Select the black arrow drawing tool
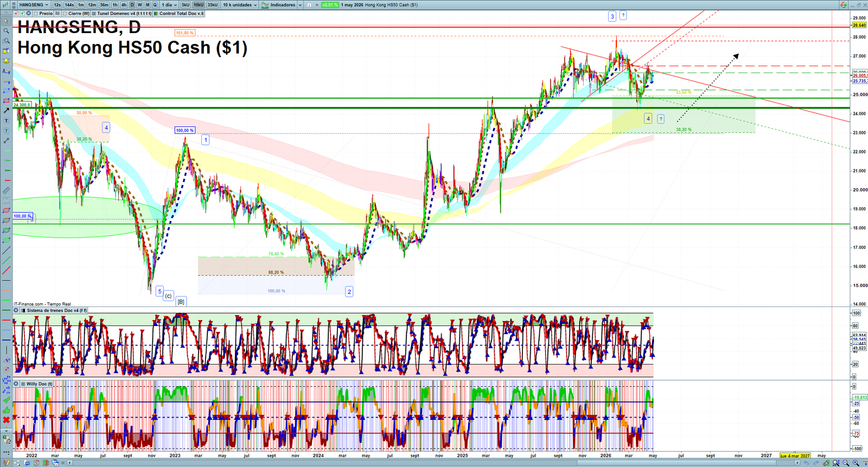Viewport: 868px width, 467px height. (7, 111)
